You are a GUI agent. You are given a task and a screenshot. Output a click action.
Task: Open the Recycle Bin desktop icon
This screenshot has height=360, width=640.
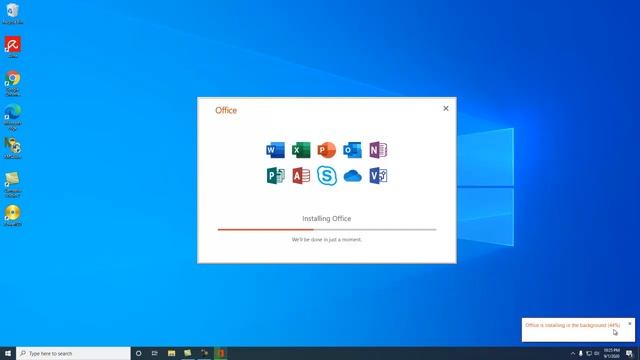point(13,13)
